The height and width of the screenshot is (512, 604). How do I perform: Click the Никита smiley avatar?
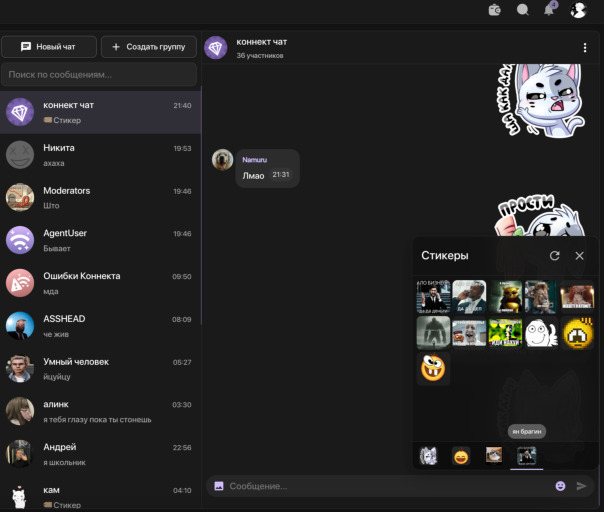tap(20, 155)
